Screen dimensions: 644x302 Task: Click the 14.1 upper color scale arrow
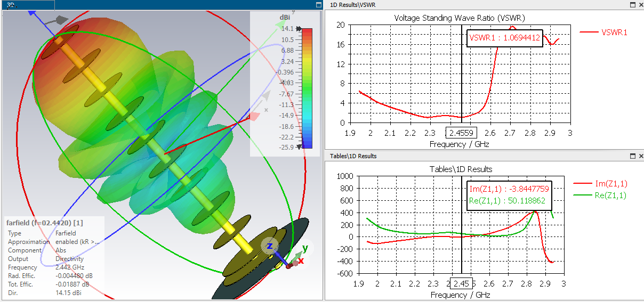[299, 29]
